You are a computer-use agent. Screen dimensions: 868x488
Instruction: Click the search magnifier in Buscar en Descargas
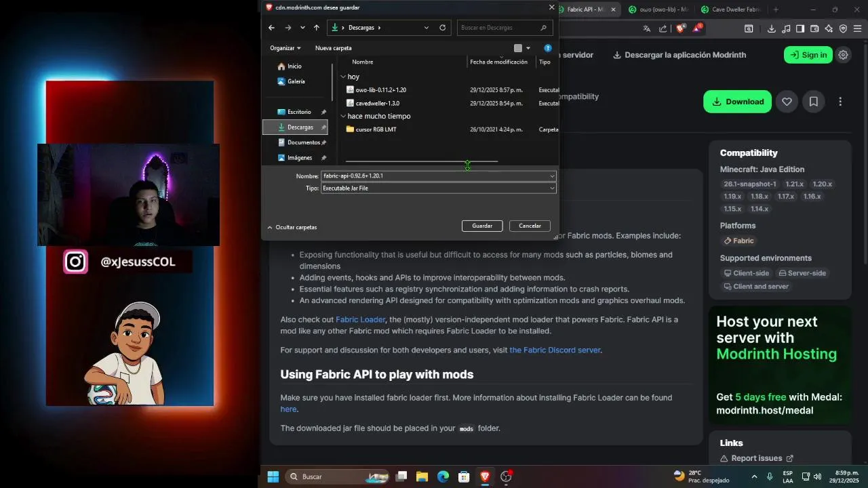tap(543, 28)
